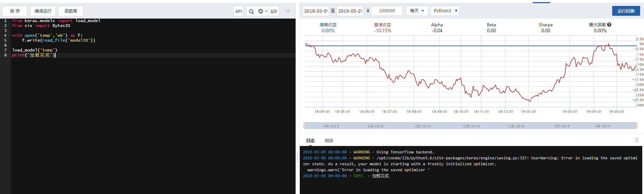Open the 每天 frequency dropdown
This screenshot has height=194, width=644.
pyautogui.click(x=417, y=11)
